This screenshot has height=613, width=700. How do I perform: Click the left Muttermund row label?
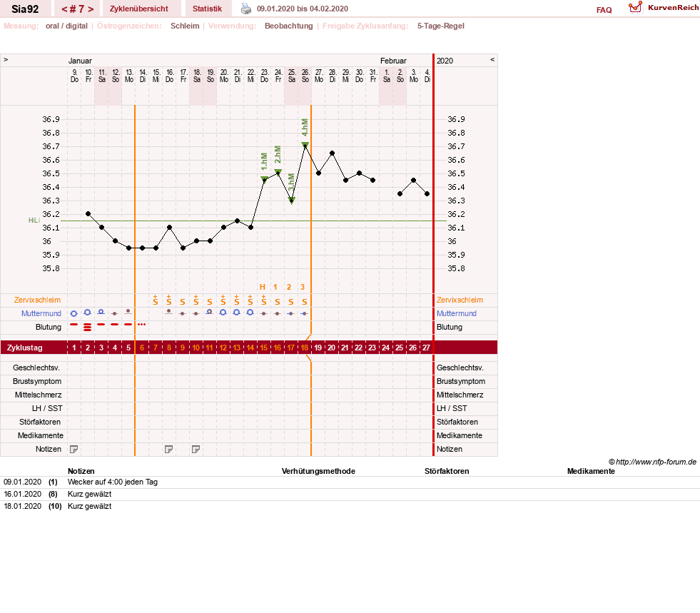(41, 313)
